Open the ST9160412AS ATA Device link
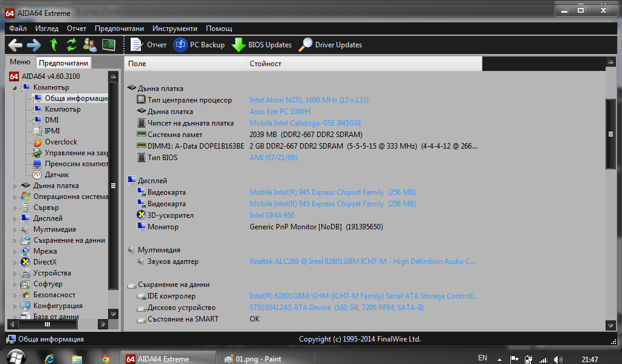Screen dimensions: 622x364 [x=337, y=308]
